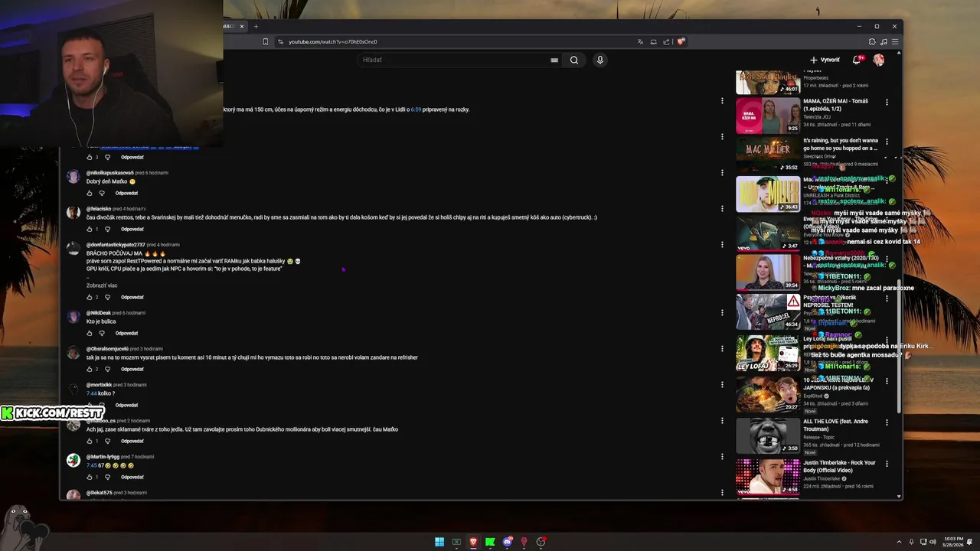Open the Kick app in taskbar
The height and width of the screenshot is (551, 980).
tap(490, 542)
